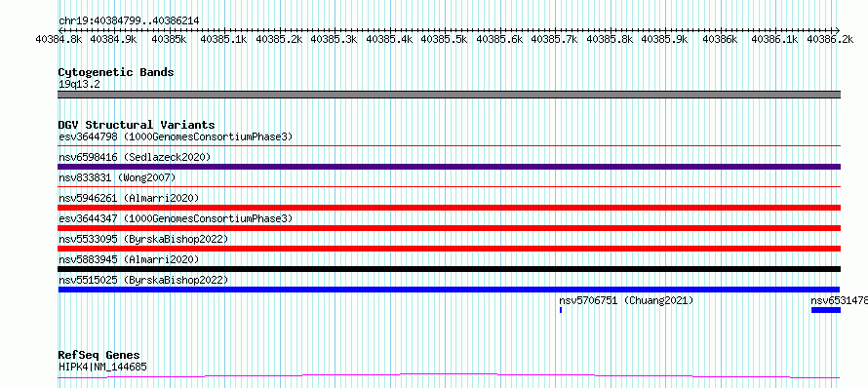This screenshot has width=868, height=388.
Task: Click the 40384.9k ruler label
Action: click(x=113, y=39)
